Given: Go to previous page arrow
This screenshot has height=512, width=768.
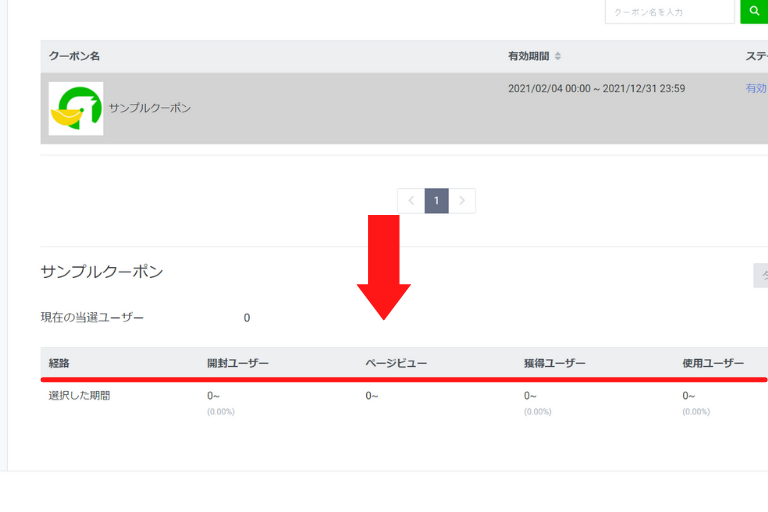Looking at the screenshot, I should coord(411,201).
